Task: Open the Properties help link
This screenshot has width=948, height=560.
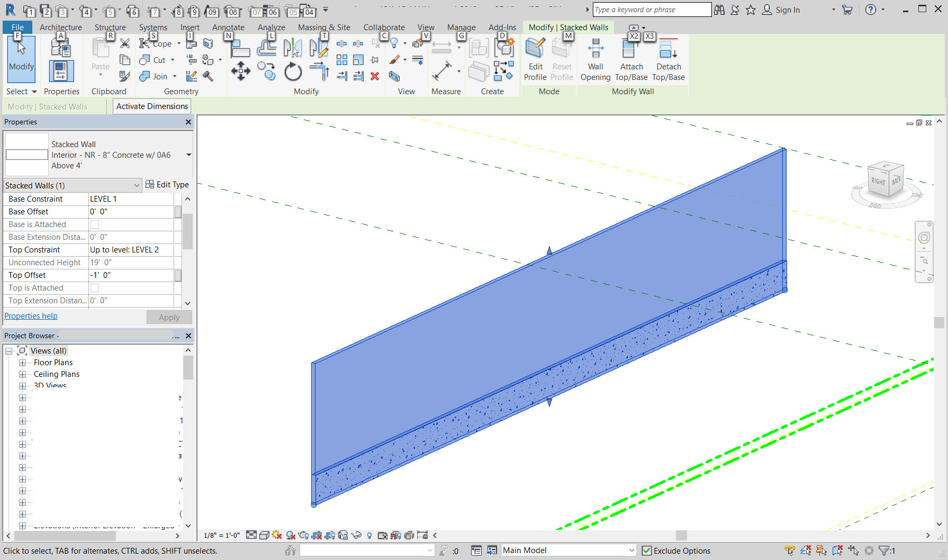Action: click(x=31, y=315)
